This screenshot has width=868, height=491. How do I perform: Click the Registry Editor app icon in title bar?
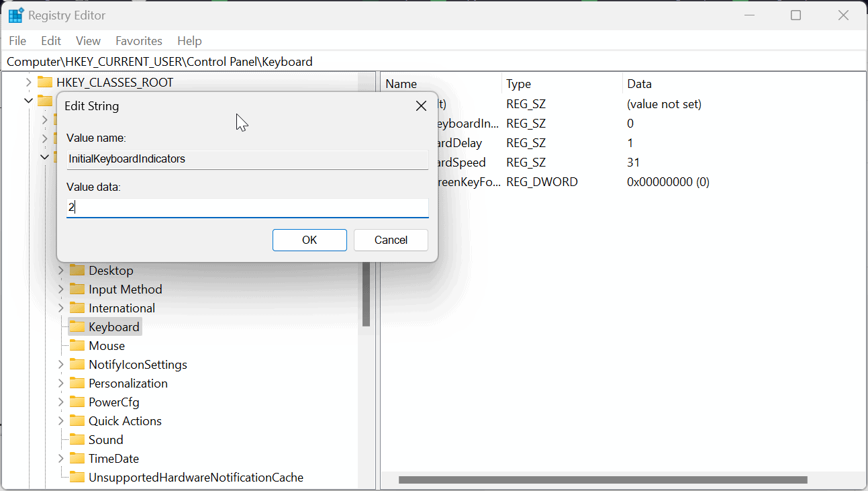click(16, 15)
